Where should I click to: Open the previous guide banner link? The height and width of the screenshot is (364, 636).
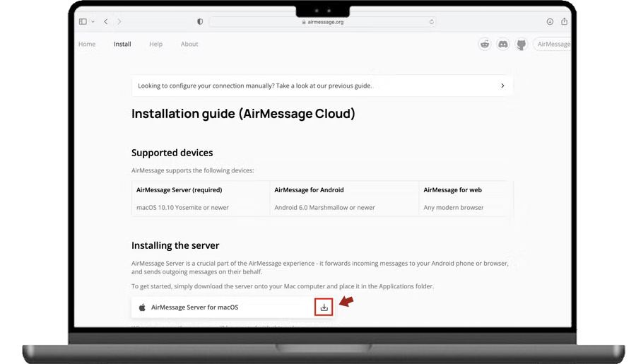pyautogui.click(x=322, y=86)
